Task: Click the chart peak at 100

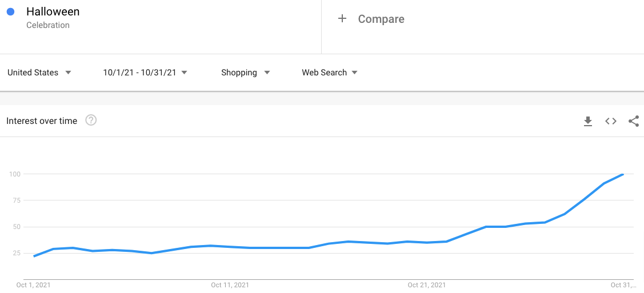Action: (x=623, y=174)
